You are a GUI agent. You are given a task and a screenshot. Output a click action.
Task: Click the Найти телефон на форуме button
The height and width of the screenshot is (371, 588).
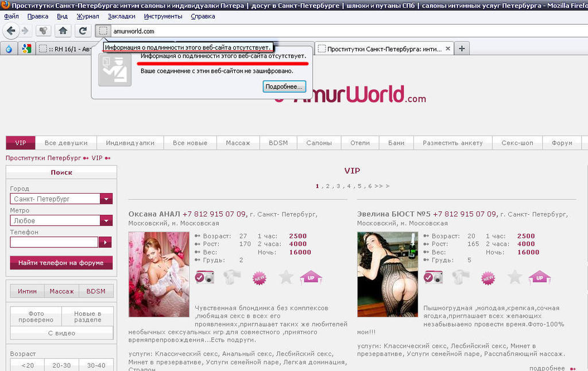pyautogui.click(x=61, y=263)
